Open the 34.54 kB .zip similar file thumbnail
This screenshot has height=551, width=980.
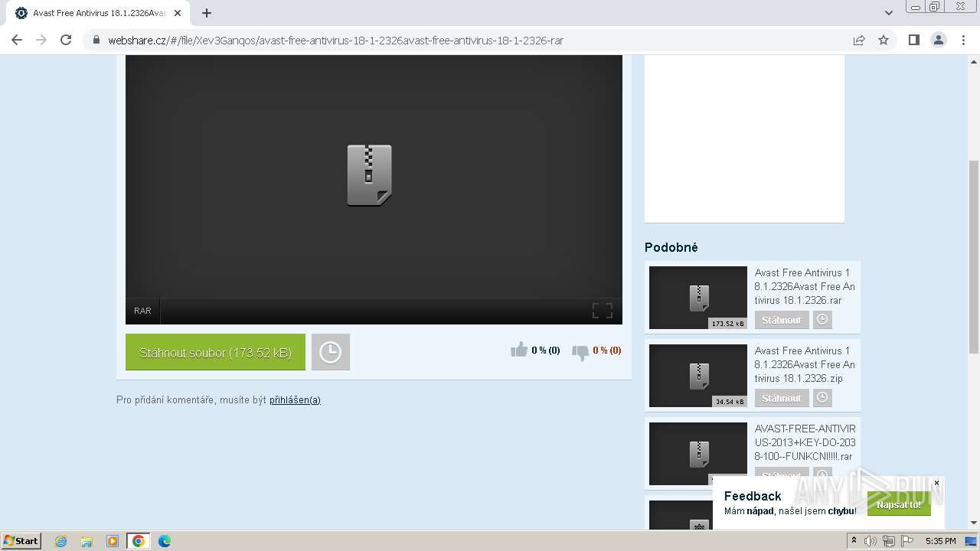[x=698, y=376]
